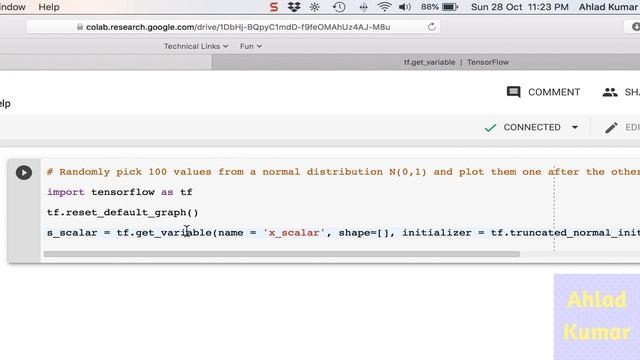The image size is (640, 360).
Task: Click the lock icon in address bar
Action: tap(80, 27)
